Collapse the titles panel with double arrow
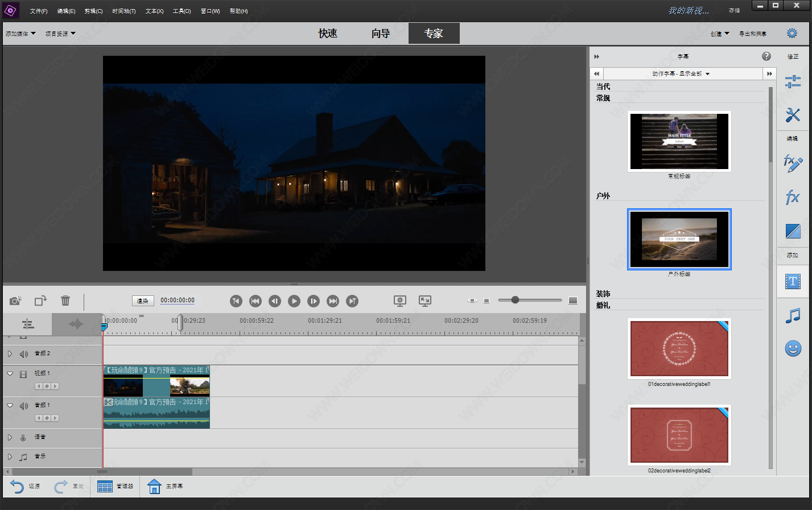Image resolution: width=812 pixels, height=510 pixels. coord(597,56)
